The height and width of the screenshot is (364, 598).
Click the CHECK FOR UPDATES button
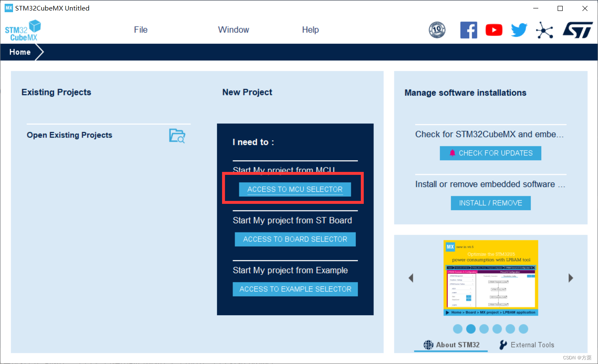490,153
